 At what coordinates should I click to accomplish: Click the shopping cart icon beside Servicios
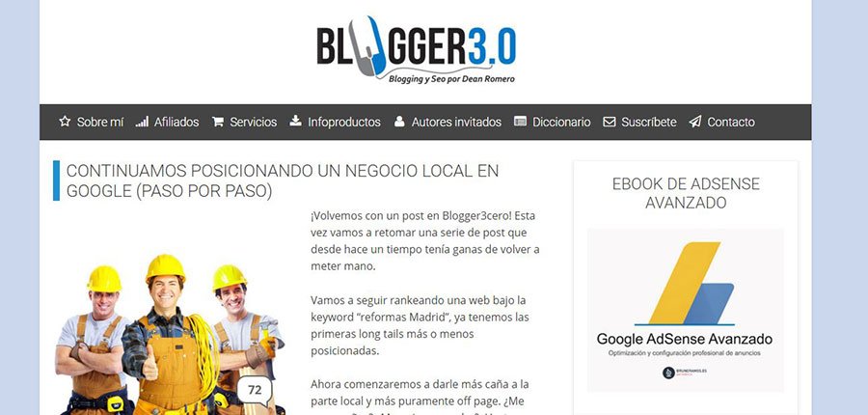point(218,122)
